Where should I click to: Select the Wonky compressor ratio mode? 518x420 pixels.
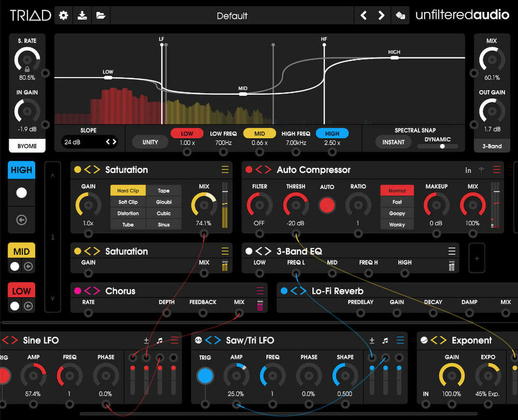tap(397, 225)
